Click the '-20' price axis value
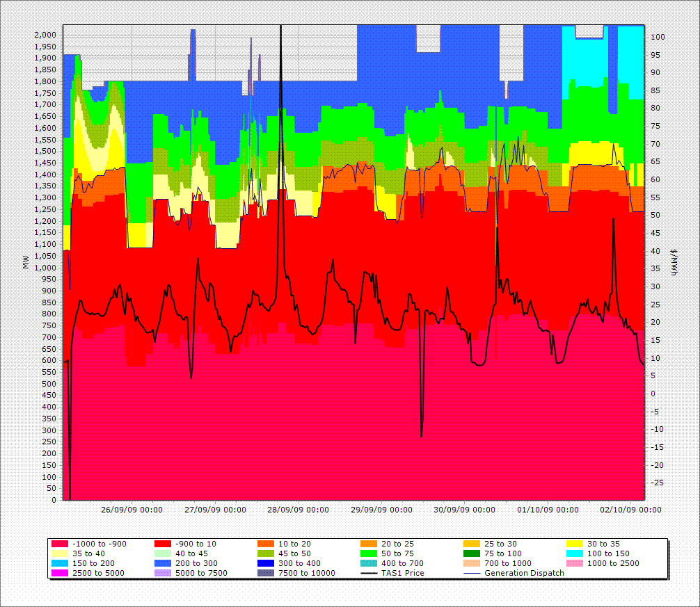This screenshot has width=700, height=607. (657, 464)
